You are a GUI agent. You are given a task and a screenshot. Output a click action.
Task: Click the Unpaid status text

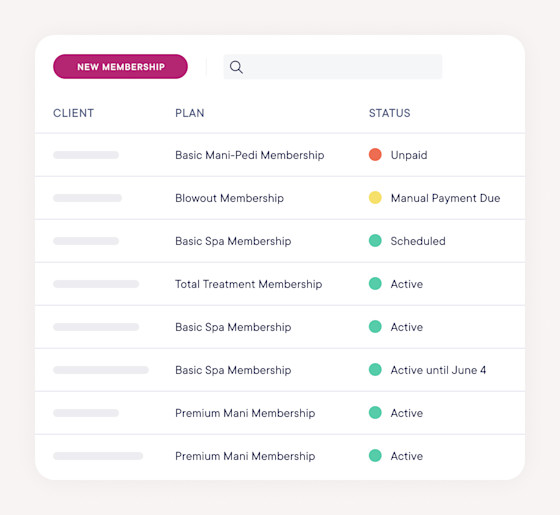(x=409, y=155)
